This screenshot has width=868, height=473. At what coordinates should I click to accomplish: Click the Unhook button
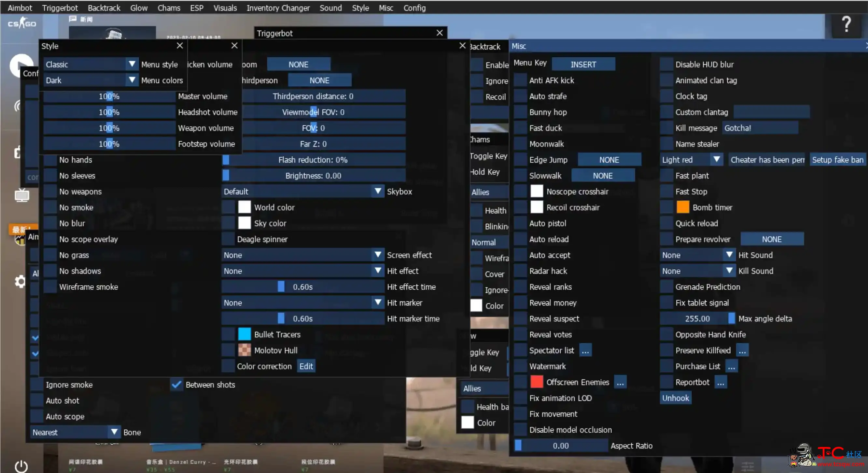(675, 397)
